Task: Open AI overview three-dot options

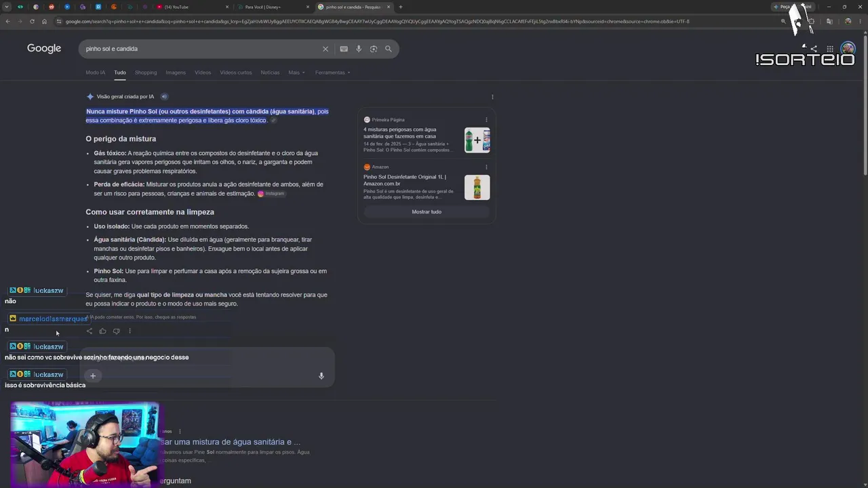Action: tap(492, 97)
